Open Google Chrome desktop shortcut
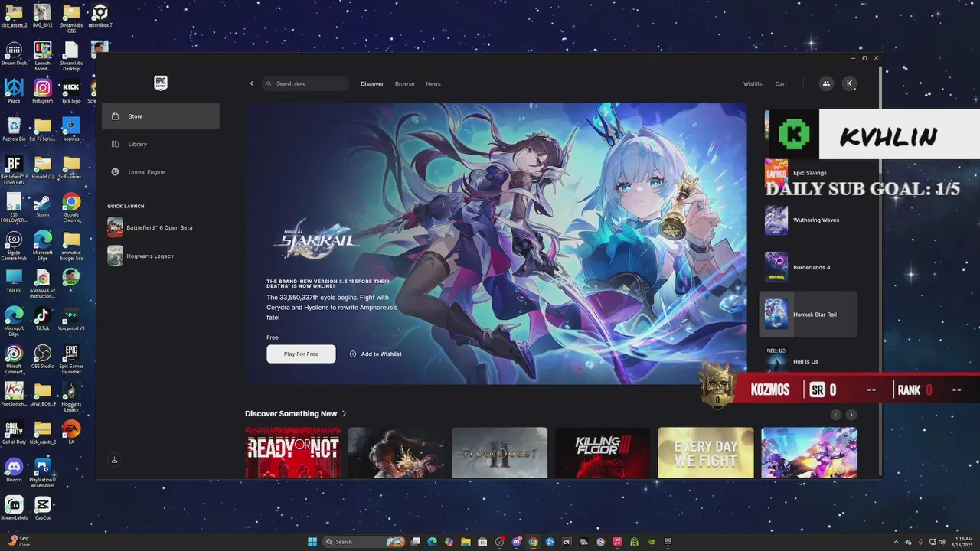This screenshot has height=551, width=980. tap(71, 207)
